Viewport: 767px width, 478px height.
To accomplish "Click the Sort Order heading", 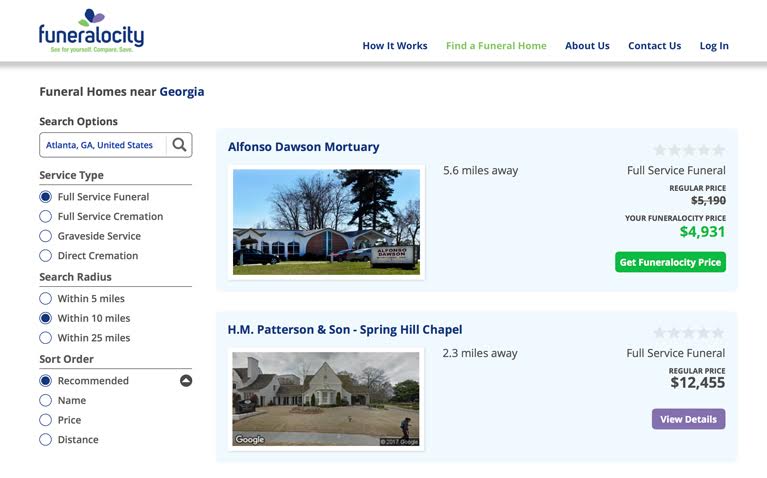I will tap(67, 359).
